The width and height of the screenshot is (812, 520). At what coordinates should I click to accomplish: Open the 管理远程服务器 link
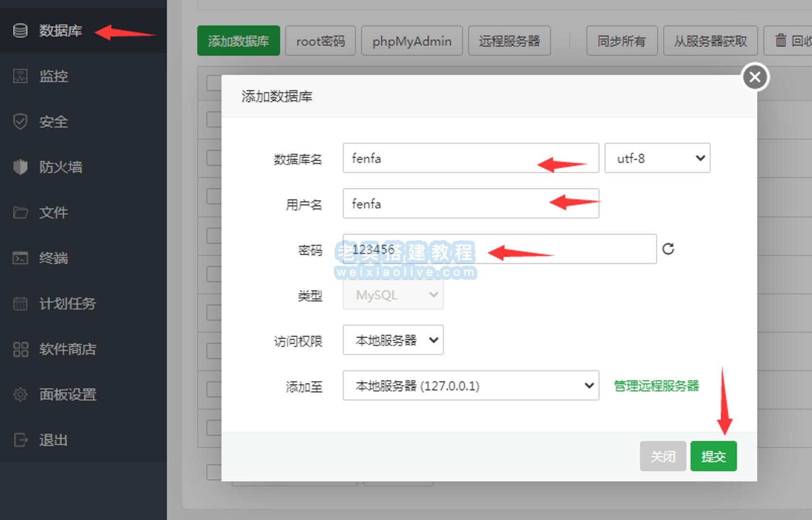(656, 385)
